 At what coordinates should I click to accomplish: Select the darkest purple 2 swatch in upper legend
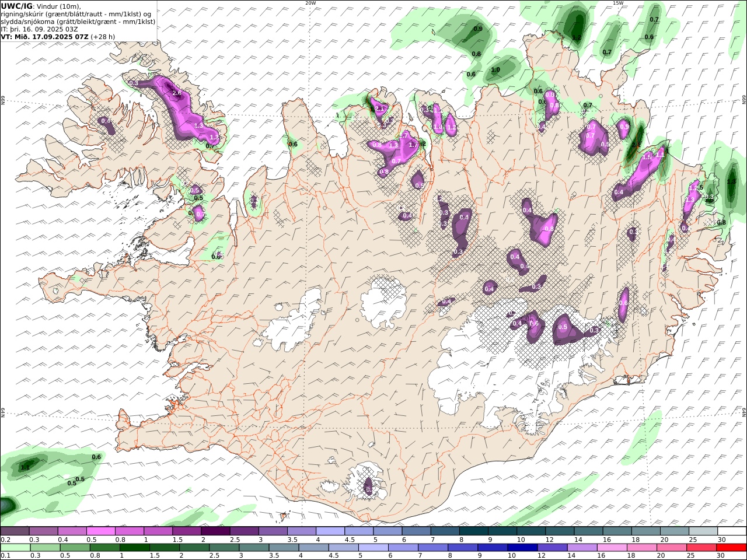click(215, 531)
